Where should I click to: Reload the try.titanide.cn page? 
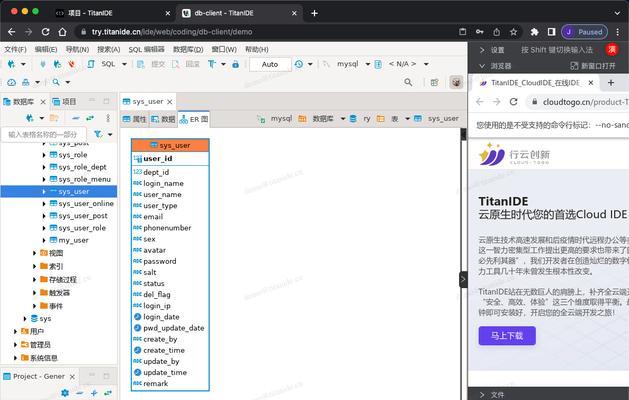tap(45, 32)
